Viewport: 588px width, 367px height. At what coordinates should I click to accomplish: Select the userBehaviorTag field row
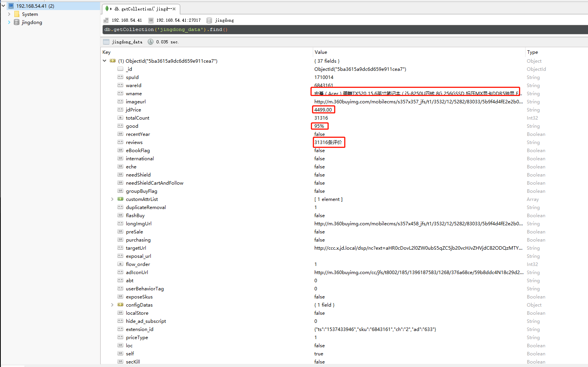click(x=344, y=288)
